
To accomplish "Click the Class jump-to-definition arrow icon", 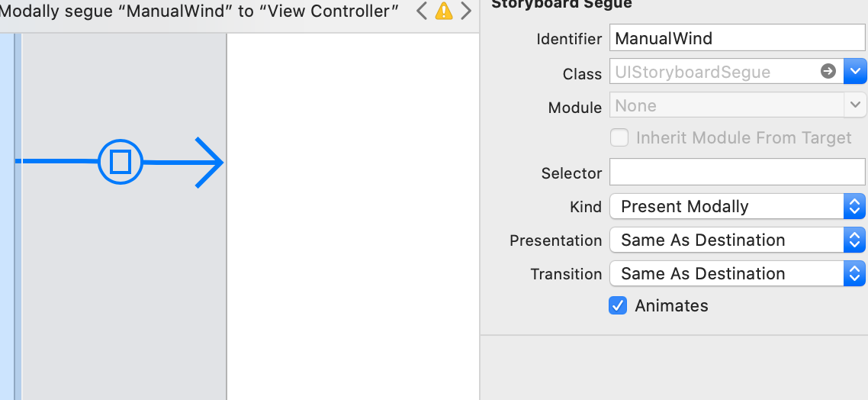I will pos(828,71).
